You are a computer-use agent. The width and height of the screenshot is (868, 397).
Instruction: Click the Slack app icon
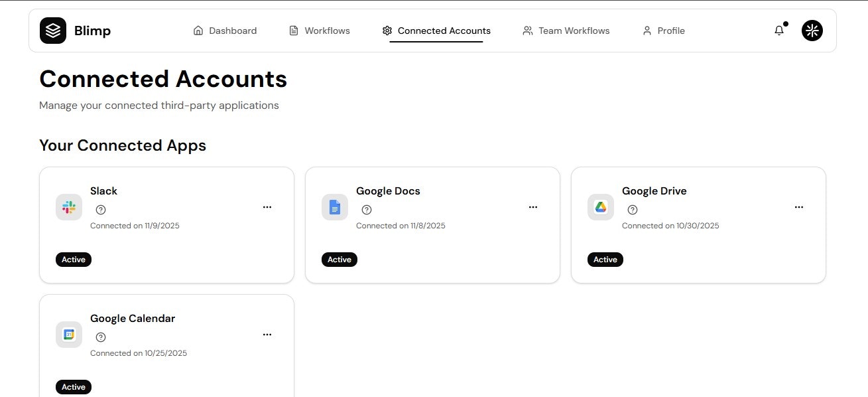tap(69, 207)
